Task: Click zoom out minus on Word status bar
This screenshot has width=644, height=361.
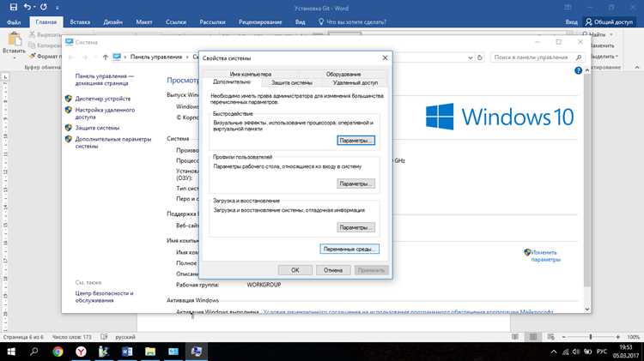Action: click(564, 337)
